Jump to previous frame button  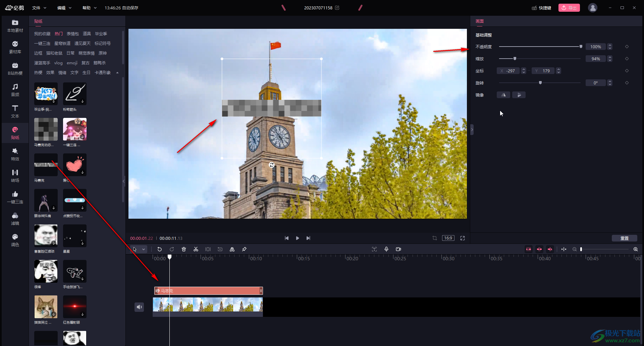(x=286, y=238)
